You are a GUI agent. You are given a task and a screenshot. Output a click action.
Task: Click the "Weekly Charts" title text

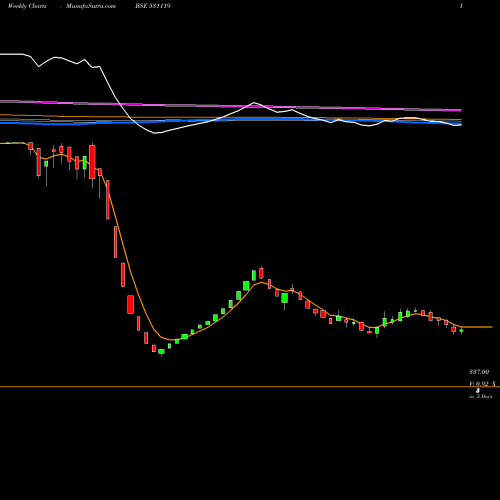[x=27, y=6]
